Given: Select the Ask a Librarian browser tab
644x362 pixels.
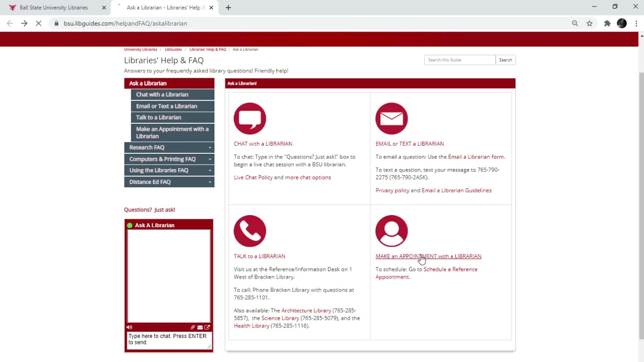Looking at the screenshot, I should point(164,8).
